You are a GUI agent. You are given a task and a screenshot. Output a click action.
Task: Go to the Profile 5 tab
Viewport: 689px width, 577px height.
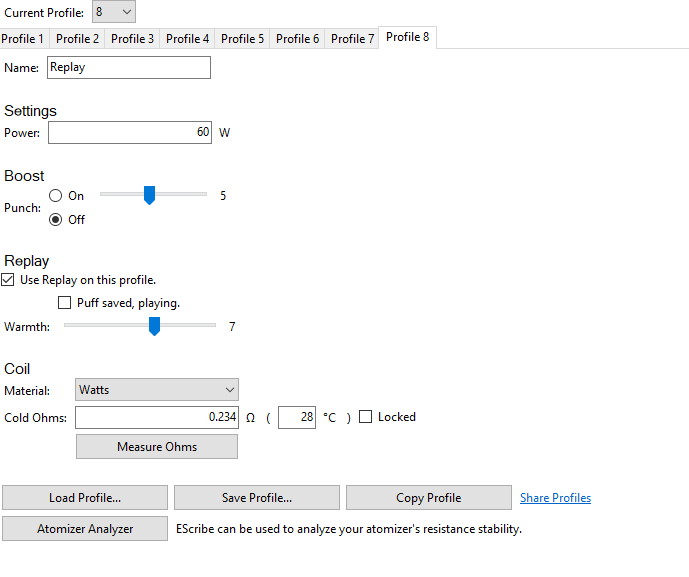[x=242, y=39]
